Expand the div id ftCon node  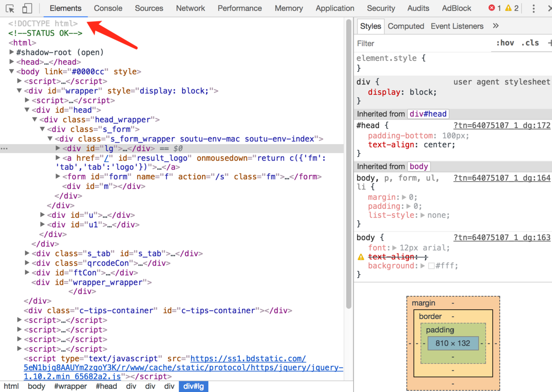point(27,273)
